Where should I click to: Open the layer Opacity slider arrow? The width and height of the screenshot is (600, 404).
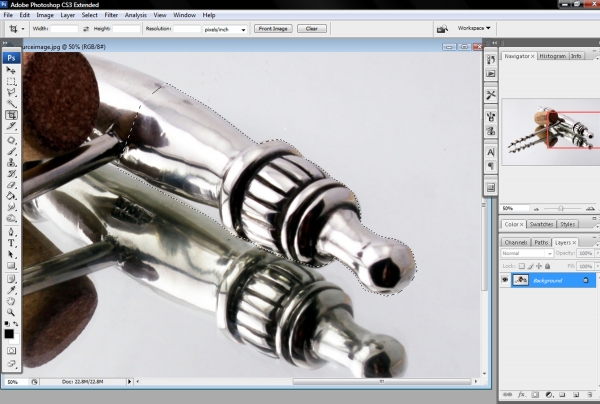tap(598, 253)
